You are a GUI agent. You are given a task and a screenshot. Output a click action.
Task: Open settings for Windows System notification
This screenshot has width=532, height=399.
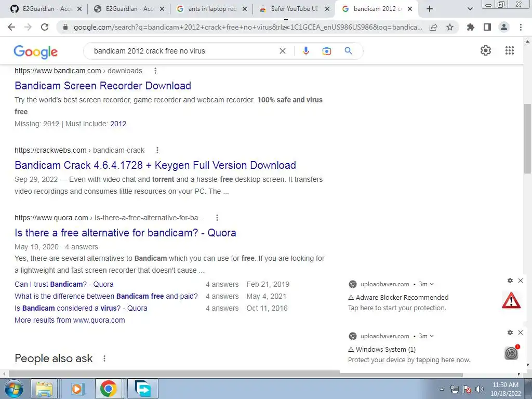point(510,332)
